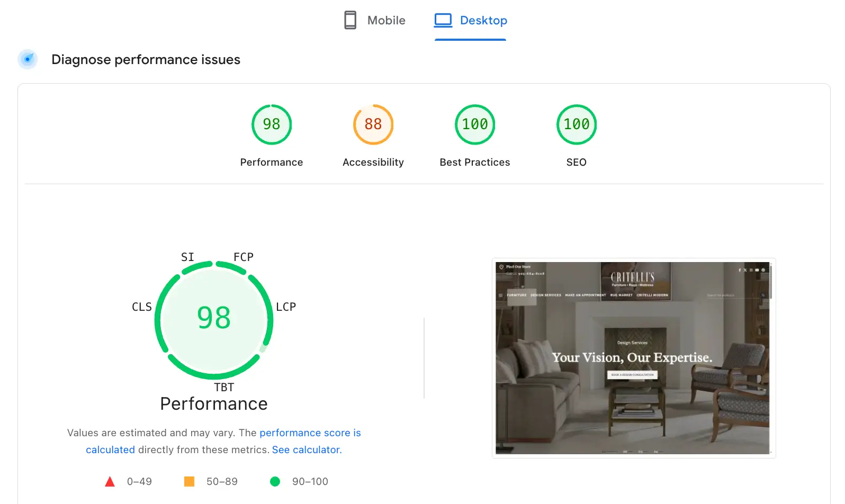Select the CLS metric label on gauge
Image resolution: width=845 pixels, height=504 pixels.
tap(141, 307)
